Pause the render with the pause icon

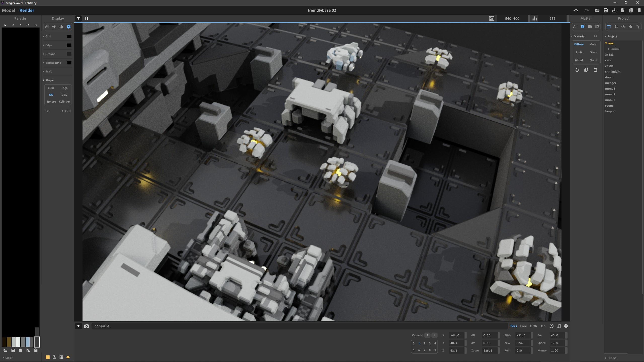click(87, 18)
